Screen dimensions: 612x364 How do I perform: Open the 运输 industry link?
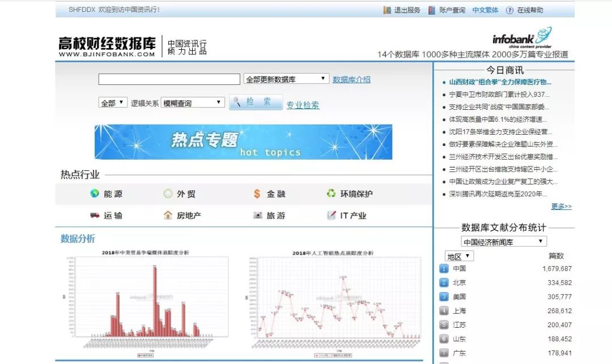[x=113, y=216]
